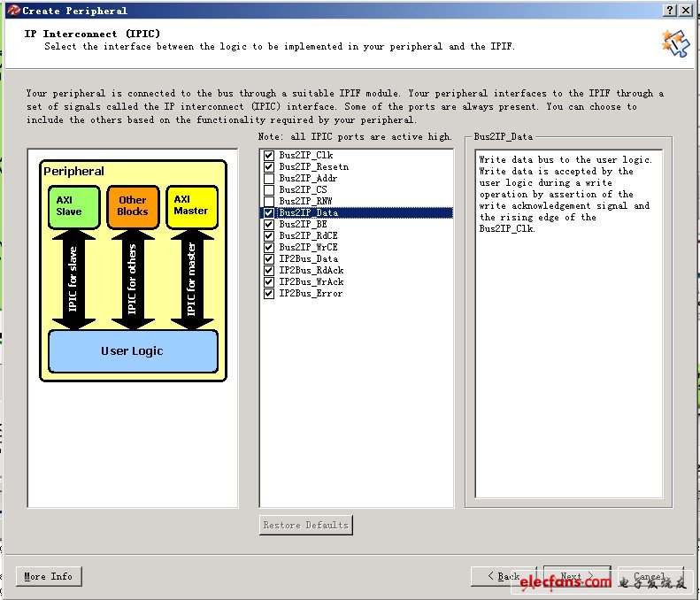Enable the Bus2IP_Addr checkbox

[x=269, y=179]
